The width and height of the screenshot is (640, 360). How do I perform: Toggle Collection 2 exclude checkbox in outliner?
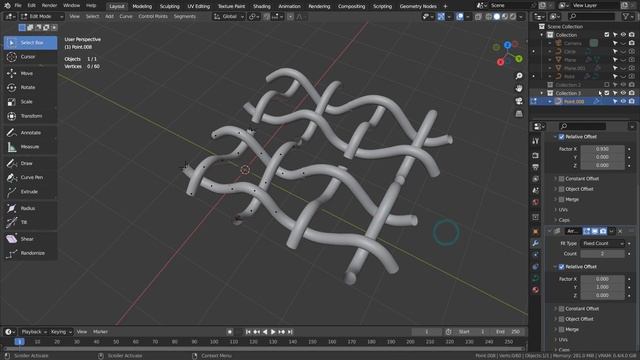[607, 85]
